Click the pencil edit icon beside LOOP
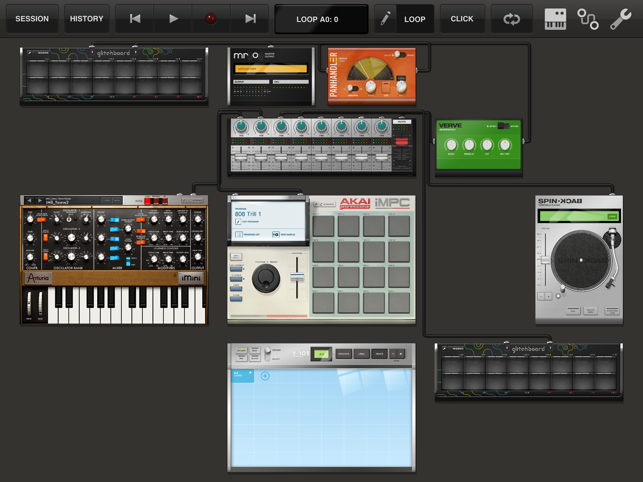The height and width of the screenshot is (482, 643). 385,19
